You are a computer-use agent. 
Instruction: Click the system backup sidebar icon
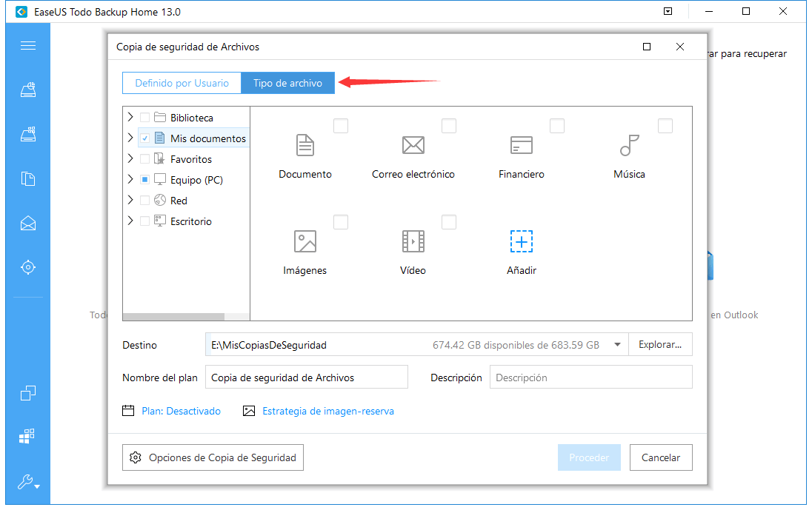(28, 134)
